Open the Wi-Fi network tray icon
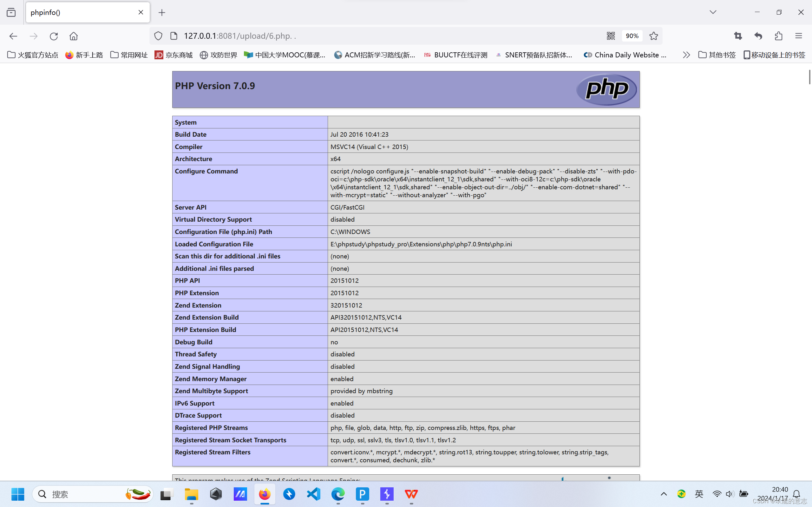Screen dimensions: 812x507 tap(717, 494)
